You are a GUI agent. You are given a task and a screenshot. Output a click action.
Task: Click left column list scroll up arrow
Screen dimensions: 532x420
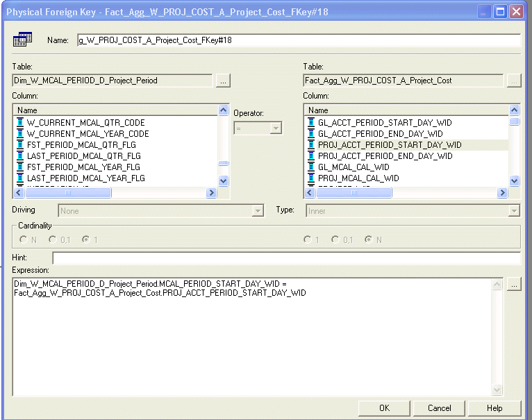pos(223,110)
